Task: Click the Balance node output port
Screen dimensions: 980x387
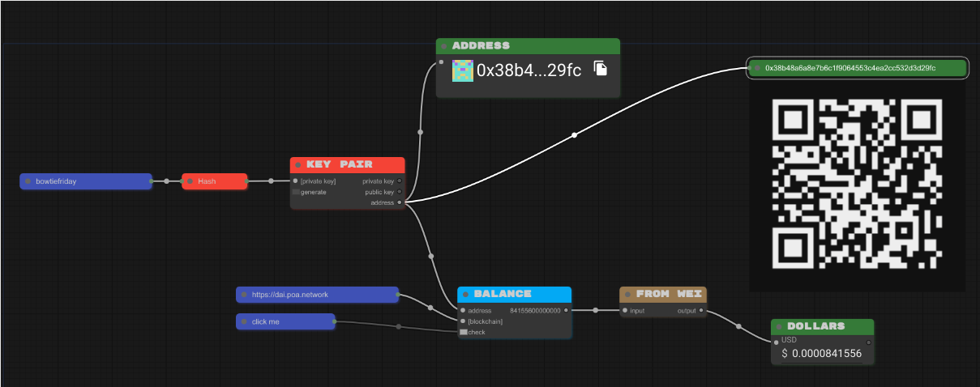Action: pyautogui.click(x=567, y=310)
